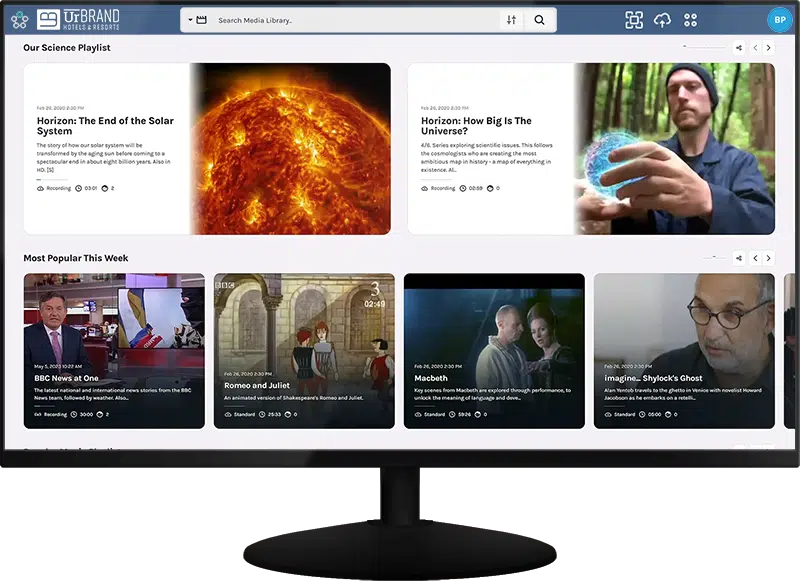800x581 pixels.
Task: Open the four-dot apps grid menu
Action: click(690, 20)
